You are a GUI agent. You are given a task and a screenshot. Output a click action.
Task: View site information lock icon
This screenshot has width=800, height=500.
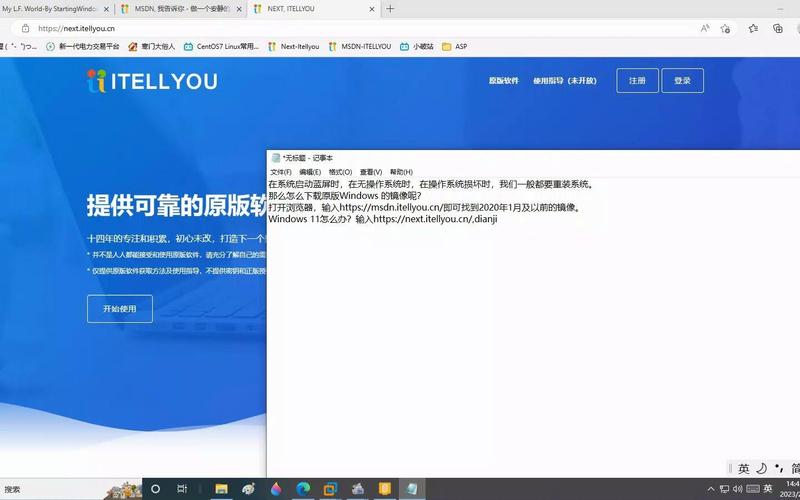(x=25, y=29)
